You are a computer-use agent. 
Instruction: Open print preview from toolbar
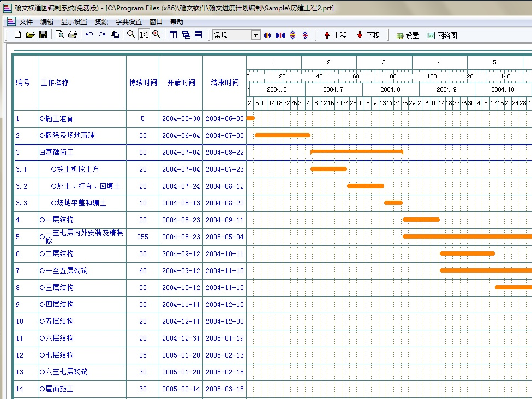tap(59, 35)
